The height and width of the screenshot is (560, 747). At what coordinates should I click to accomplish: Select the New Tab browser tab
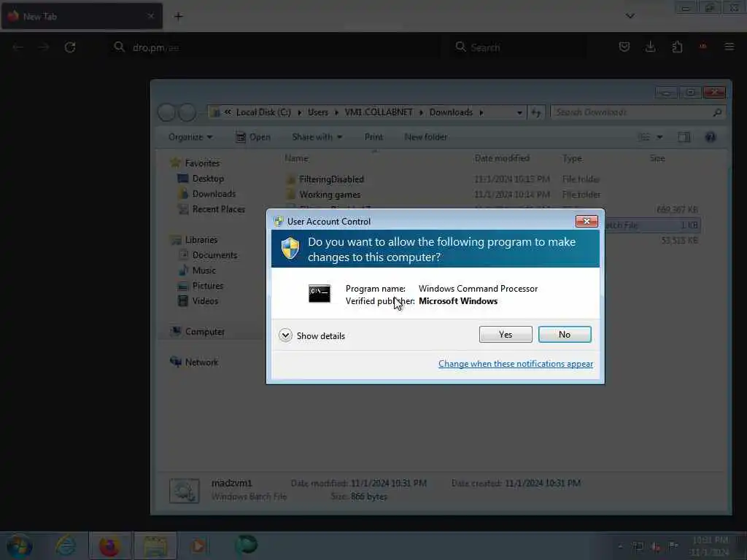click(82, 16)
